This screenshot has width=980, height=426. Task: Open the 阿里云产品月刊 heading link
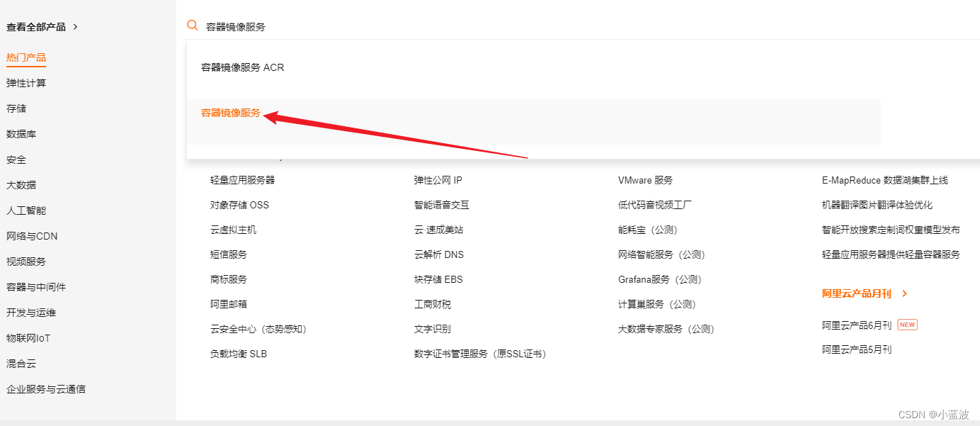click(x=857, y=293)
